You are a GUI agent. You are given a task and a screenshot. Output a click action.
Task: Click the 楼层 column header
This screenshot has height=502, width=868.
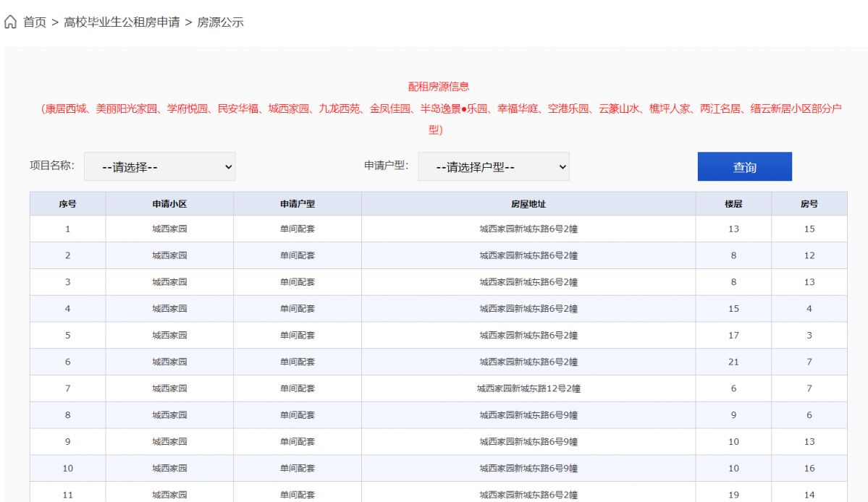point(733,204)
